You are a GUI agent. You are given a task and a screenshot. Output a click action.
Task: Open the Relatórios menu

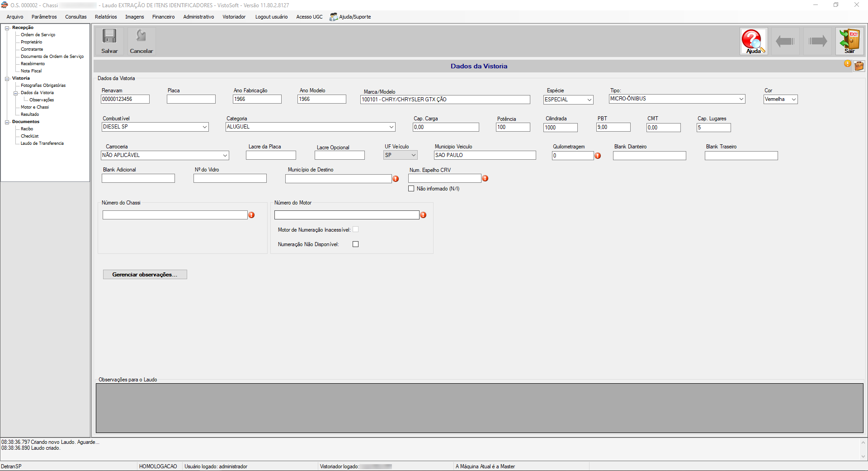tap(106, 17)
